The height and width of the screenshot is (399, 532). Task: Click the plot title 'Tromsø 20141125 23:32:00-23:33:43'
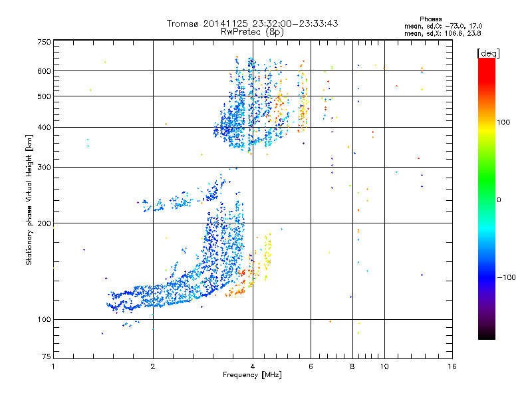(x=252, y=23)
